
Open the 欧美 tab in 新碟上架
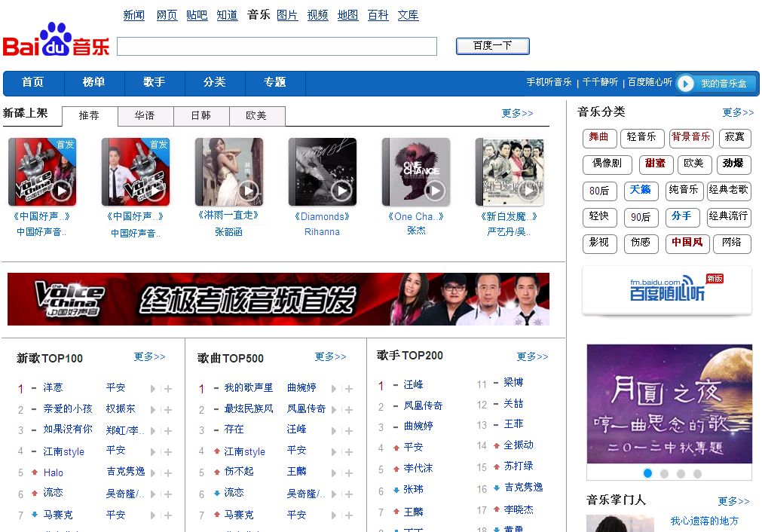tap(256, 115)
